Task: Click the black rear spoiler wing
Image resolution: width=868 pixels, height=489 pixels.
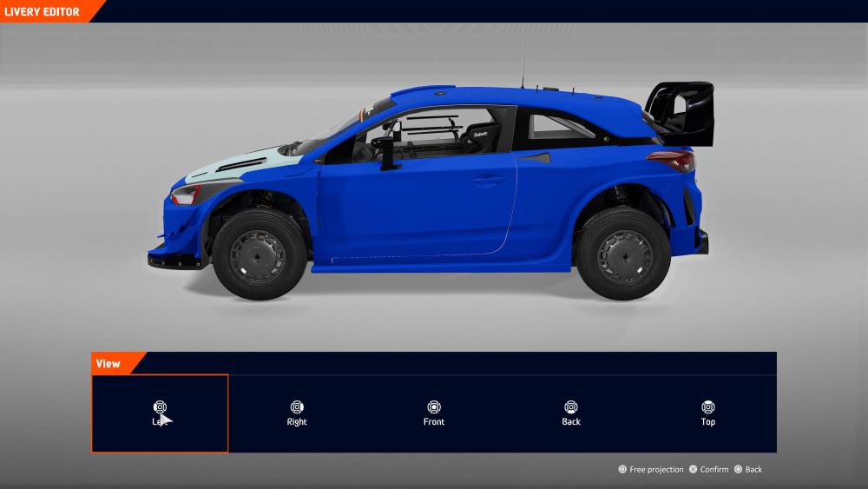Action: 683,112
